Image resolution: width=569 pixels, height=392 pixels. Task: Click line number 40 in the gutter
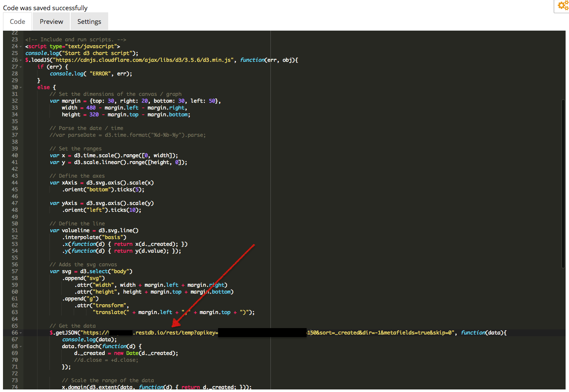(14, 156)
